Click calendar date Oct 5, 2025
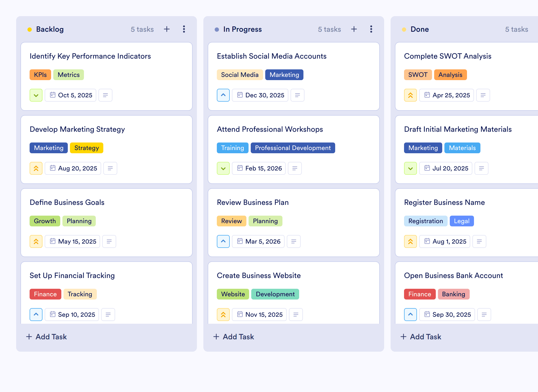 click(70, 95)
